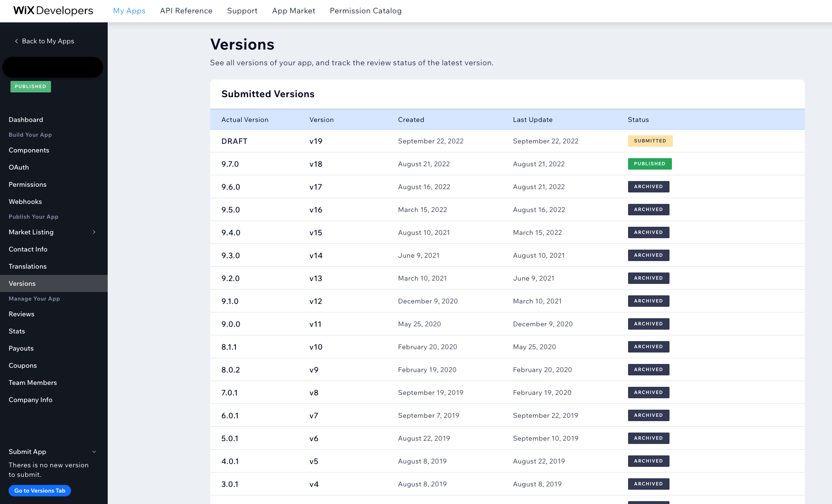Click the Status column header
This screenshot has height=504, width=832.
pyautogui.click(x=638, y=120)
